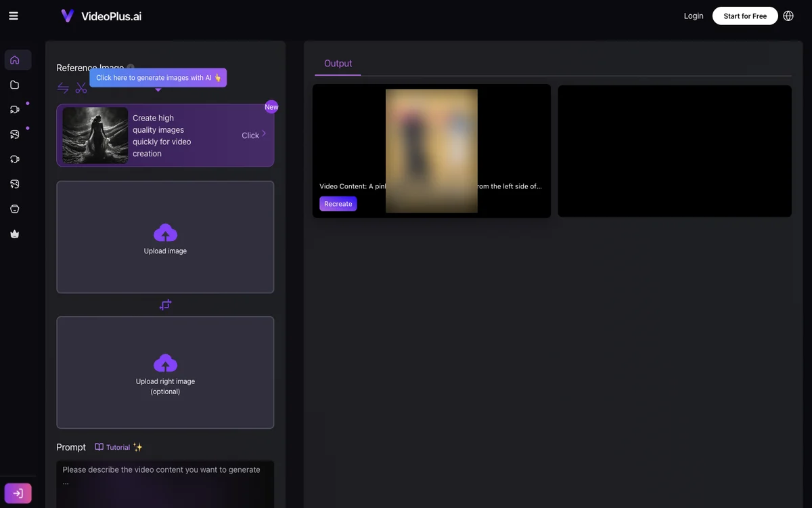The height and width of the screenshot is (508, 812).
Task: Click the Recreate button
Action: [338, 204]
